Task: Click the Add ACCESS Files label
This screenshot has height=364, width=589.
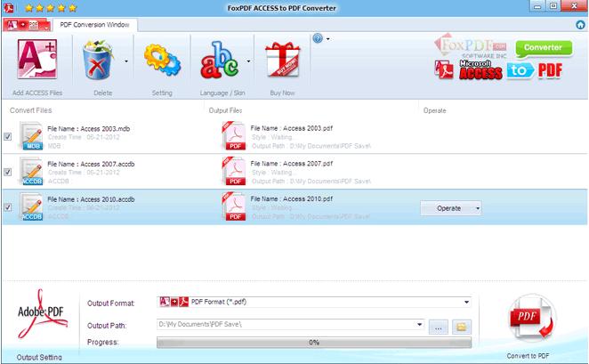Action: tap(37, 93)
